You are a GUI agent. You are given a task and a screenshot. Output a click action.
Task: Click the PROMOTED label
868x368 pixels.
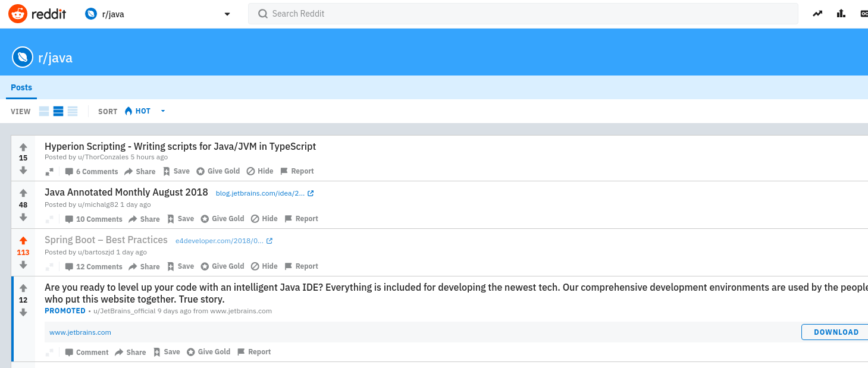pos(65,311)
